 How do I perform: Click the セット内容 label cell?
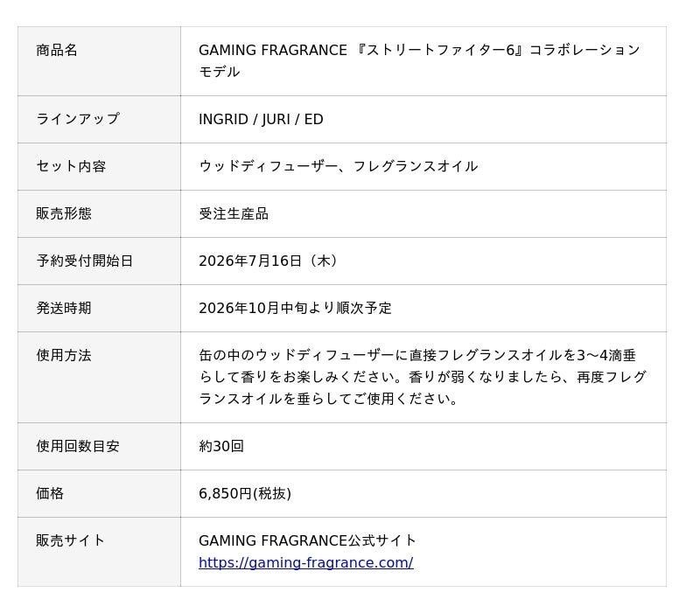coord(99,167)
